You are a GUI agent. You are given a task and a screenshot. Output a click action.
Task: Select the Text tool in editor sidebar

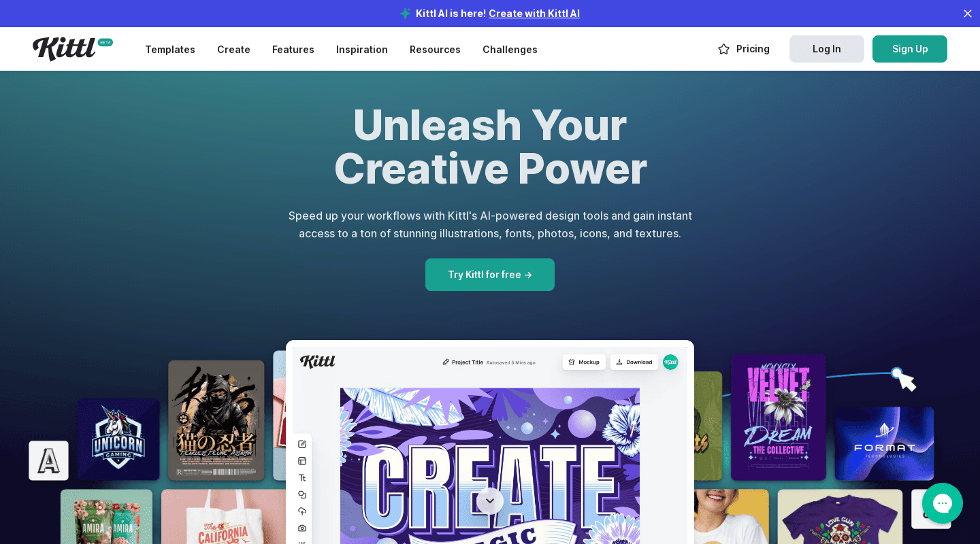point(302,478)
